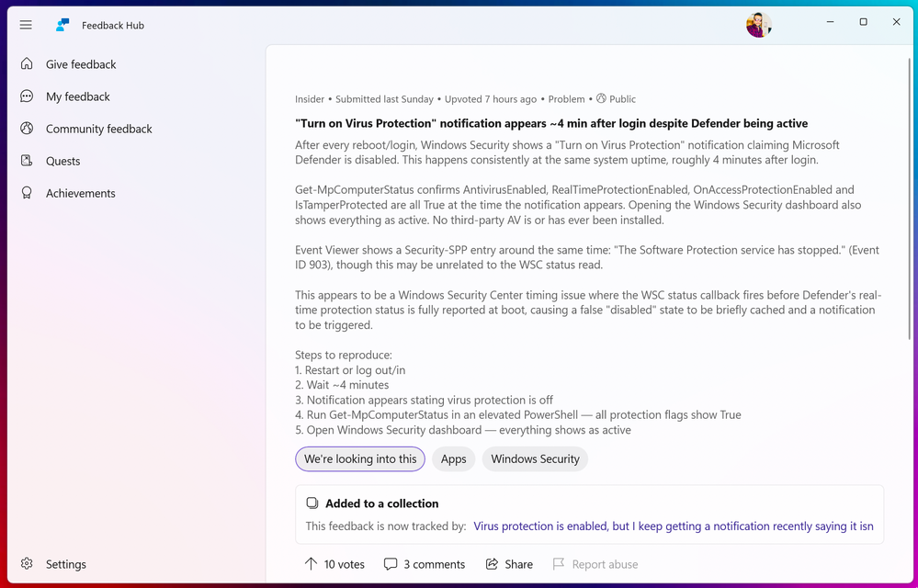Go to Quests icon in sidebar
918x588 pixels.
pyautogui.click(x=27, y=160)
